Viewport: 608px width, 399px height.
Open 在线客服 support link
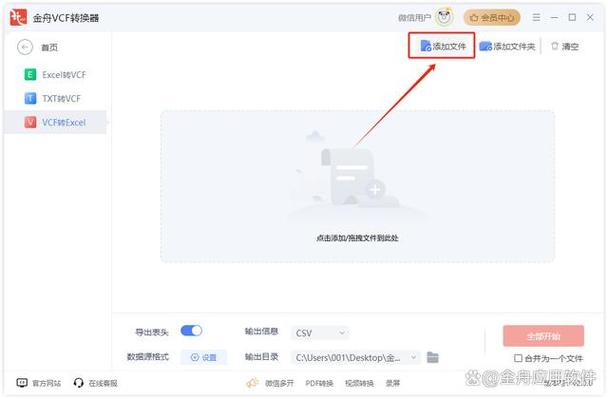click(x=103, y=383)
